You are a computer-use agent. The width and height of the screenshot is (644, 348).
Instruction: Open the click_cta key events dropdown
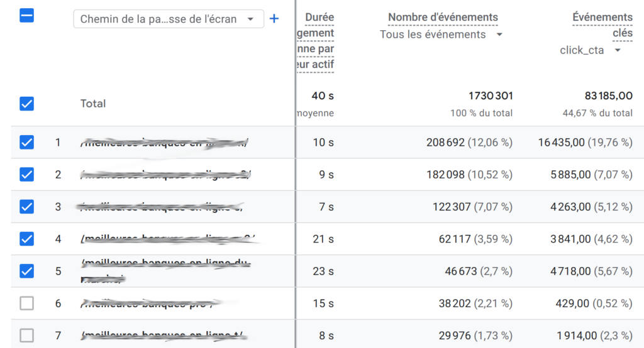click(x=590, y=50)
